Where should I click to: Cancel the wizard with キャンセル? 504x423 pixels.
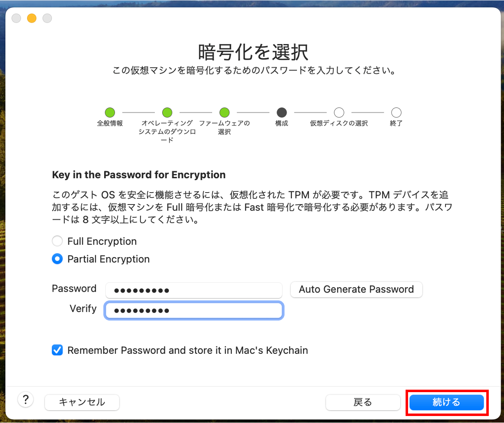[x=82, y=402]
